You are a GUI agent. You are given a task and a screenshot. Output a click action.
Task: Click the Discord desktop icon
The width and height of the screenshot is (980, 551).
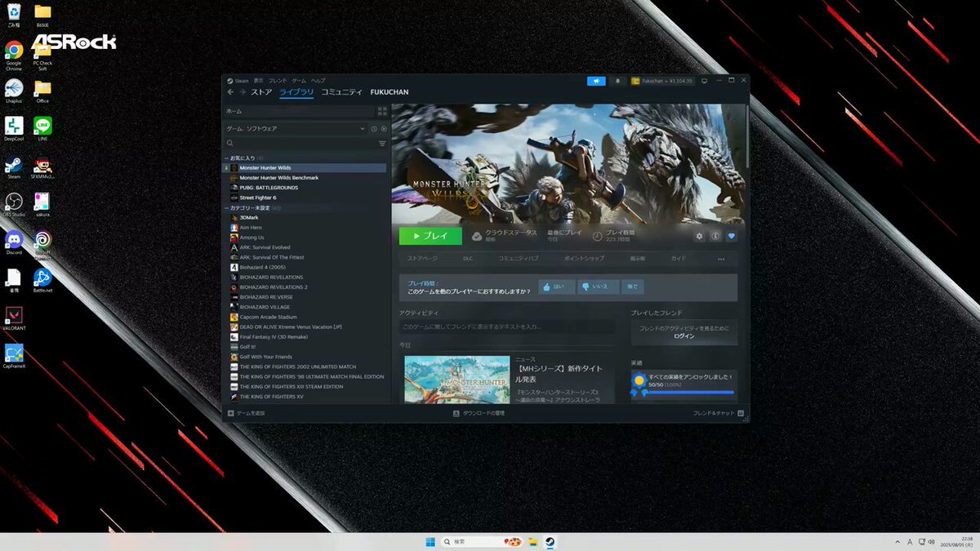coord(14,242)
